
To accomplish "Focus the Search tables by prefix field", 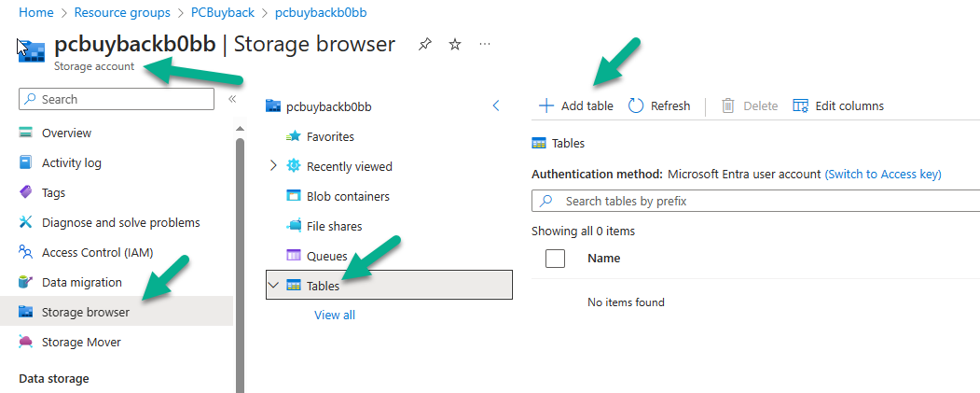I will pos(755,202).
